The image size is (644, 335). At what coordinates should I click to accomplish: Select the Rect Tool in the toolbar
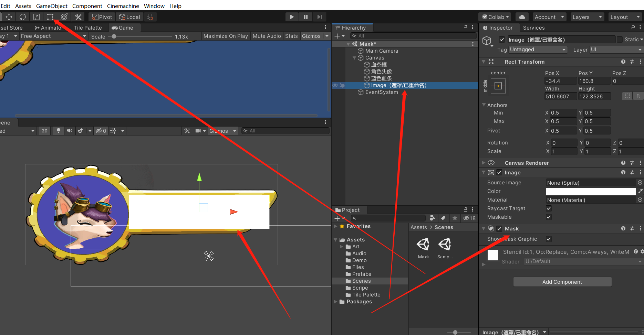[50, 17]
